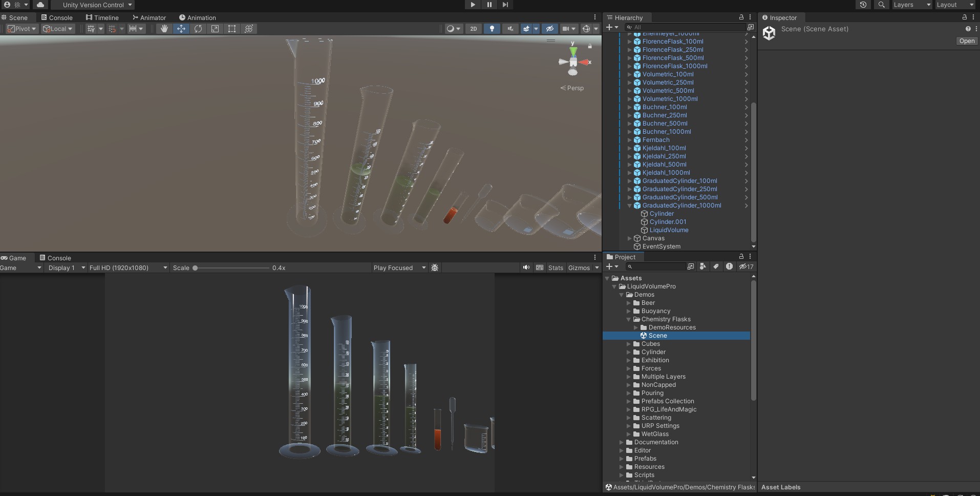Select LiquidVolume under GraduatedCylinder_1000ml
The width and height of the screenshot is (980, 496).
click(x=669, y=230)
